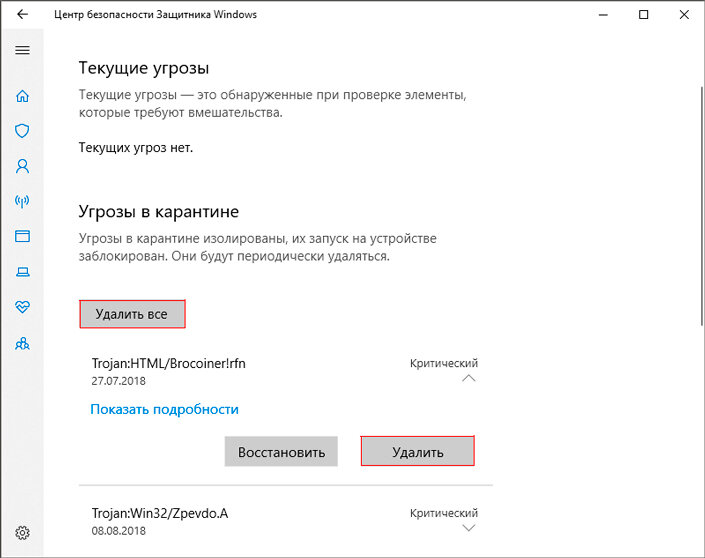Open App & browser control window icon
Viewport: 705px width, 558px height.
(22, 236)
